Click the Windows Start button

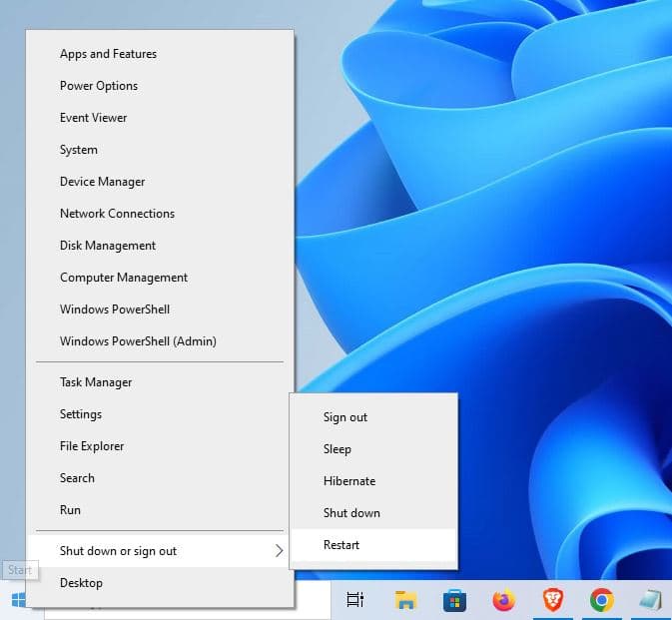tap(18, 600)
